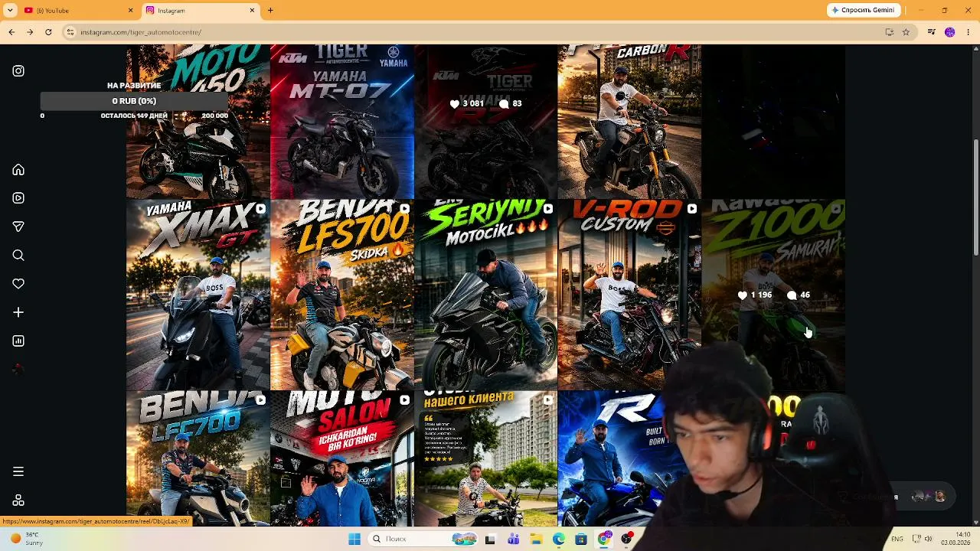Open the Kawasaki Z1000 Samurai reel

773,295
